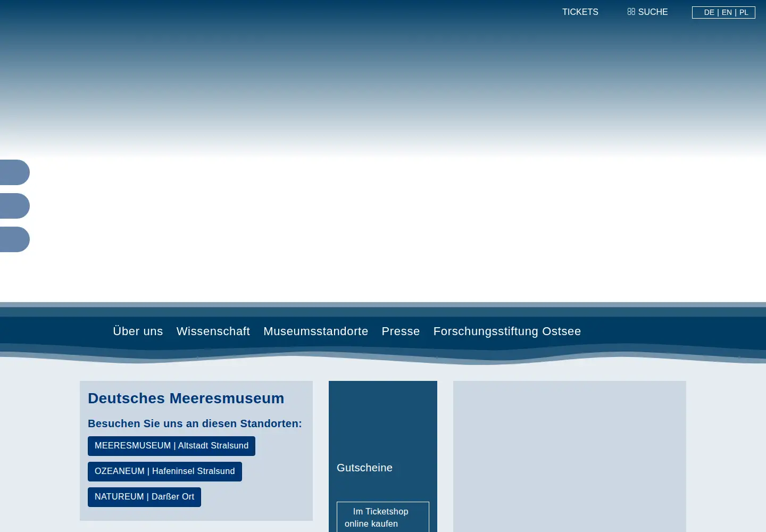
Task: Click the 'Besuchen Sie uns an diesen Standorten:' text
Action: point(195,423)
